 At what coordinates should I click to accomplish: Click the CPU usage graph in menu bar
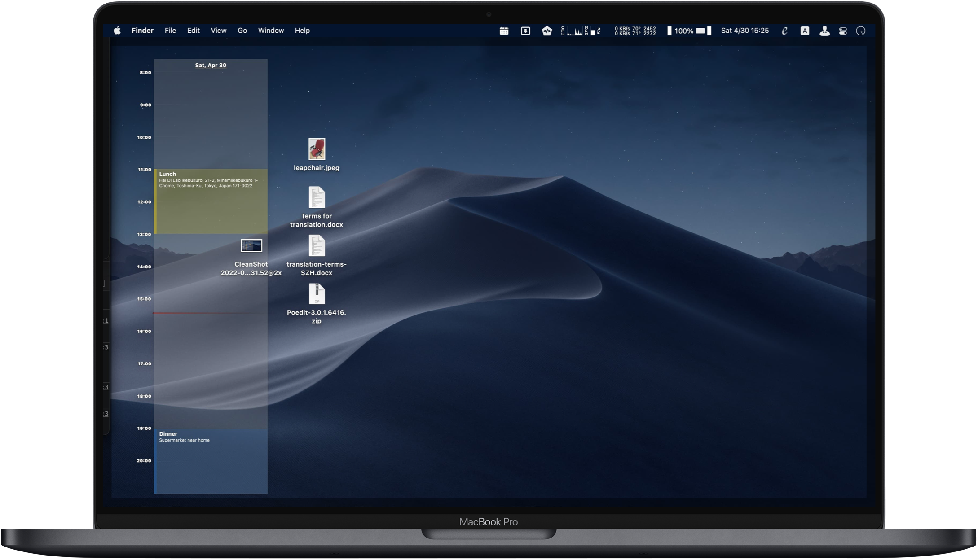[x=575, y=31]
